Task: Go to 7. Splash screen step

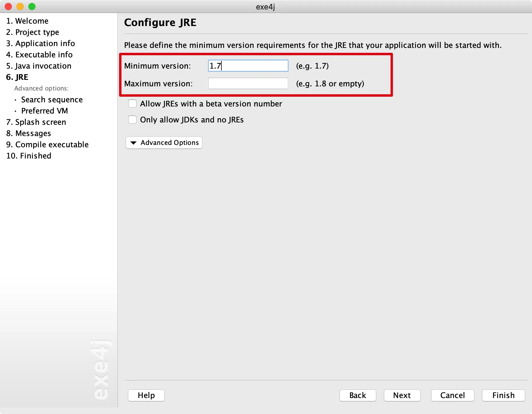Action: pyautogui.click(x=36, y=122)
